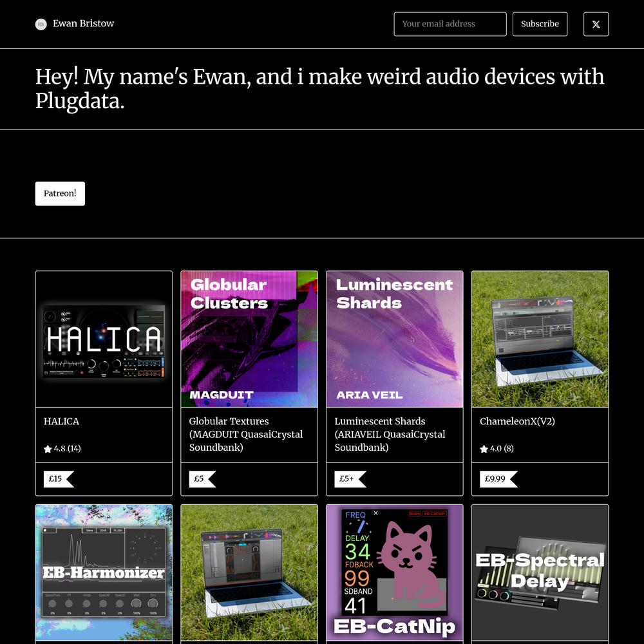644x644 pixels.
Task: Click the £15 price tag
Action: click(x=58, y=479)
